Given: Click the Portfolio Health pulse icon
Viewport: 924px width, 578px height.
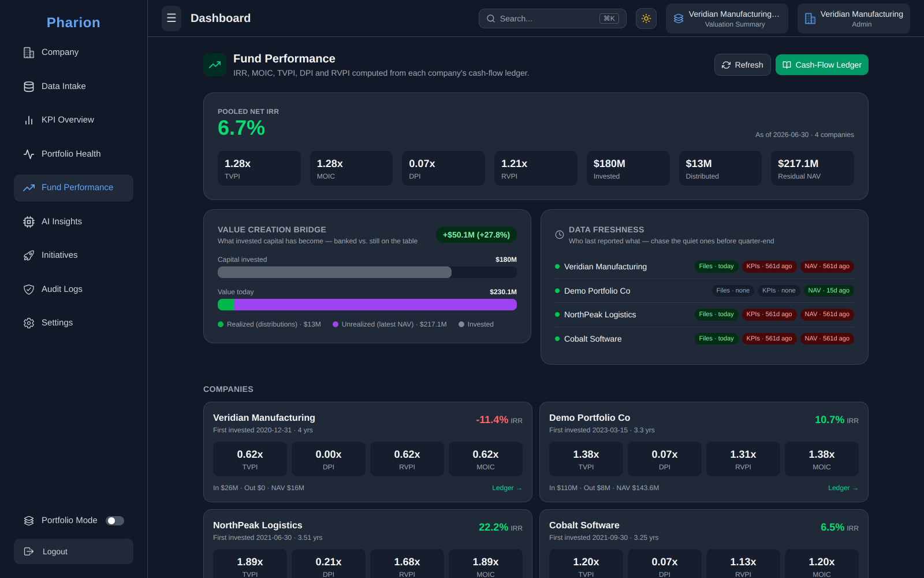Looking at the screenshot, I should coord(29,154).
